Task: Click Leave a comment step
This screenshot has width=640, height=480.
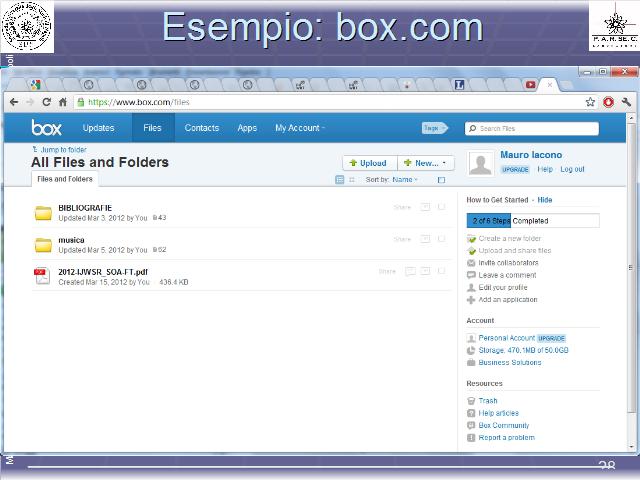Action: 507,275
